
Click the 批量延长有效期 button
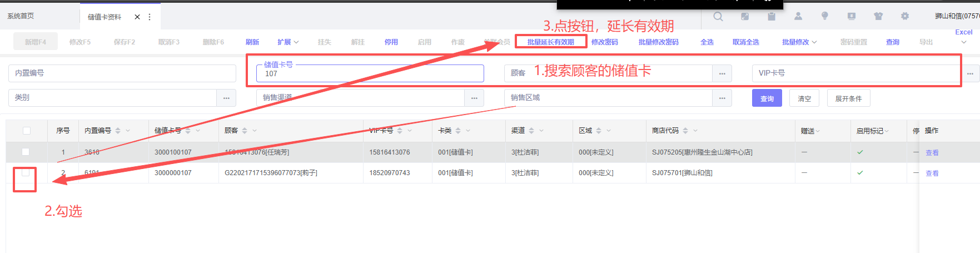[x=550, y=42]
